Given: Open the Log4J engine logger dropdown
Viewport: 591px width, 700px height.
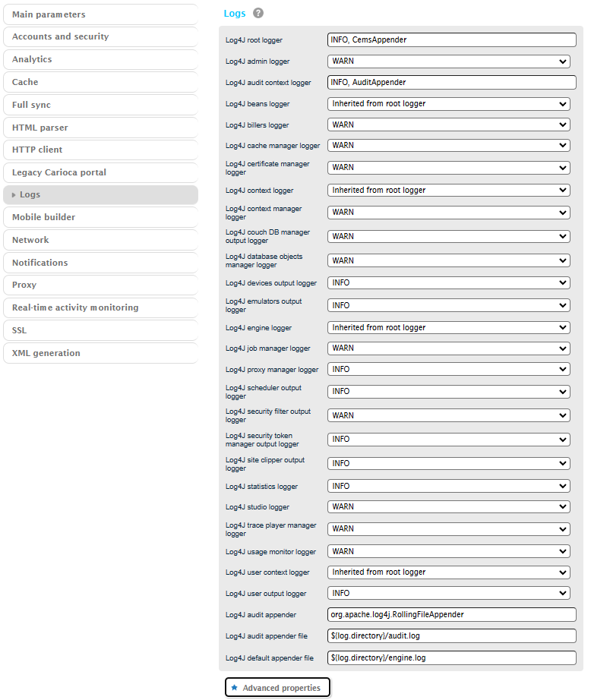Looking at the screenshot, I should 449,328.
